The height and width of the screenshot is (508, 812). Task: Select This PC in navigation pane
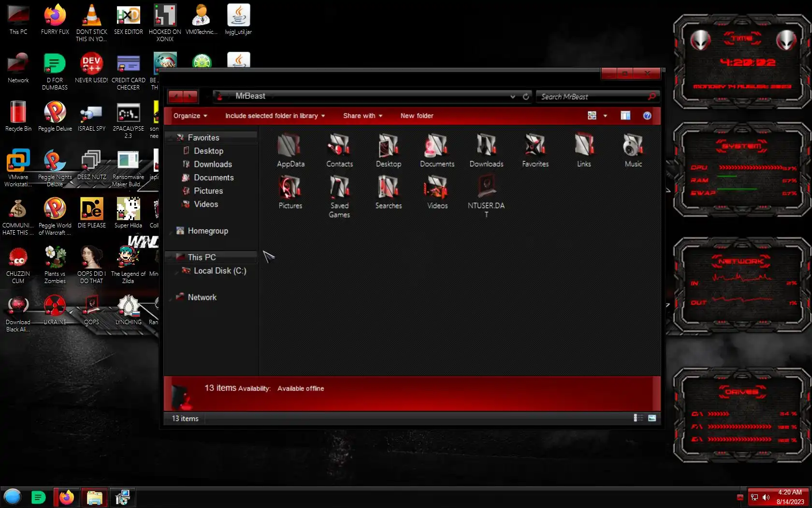click(x=212, y=257)
